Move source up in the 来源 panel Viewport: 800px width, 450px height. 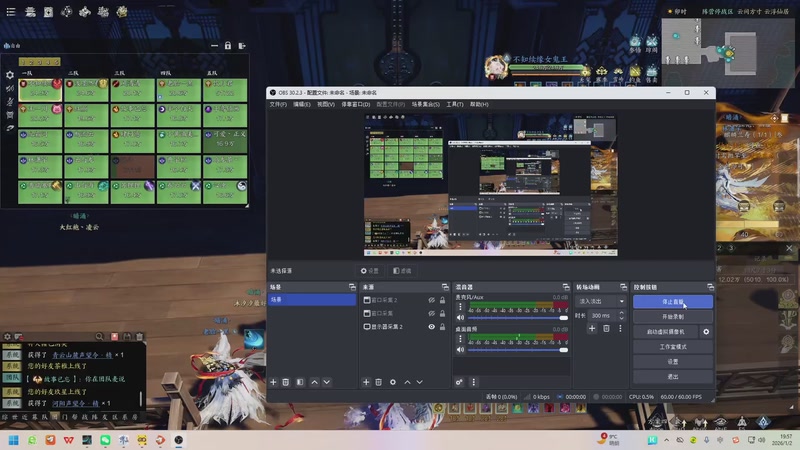point(407,382)
